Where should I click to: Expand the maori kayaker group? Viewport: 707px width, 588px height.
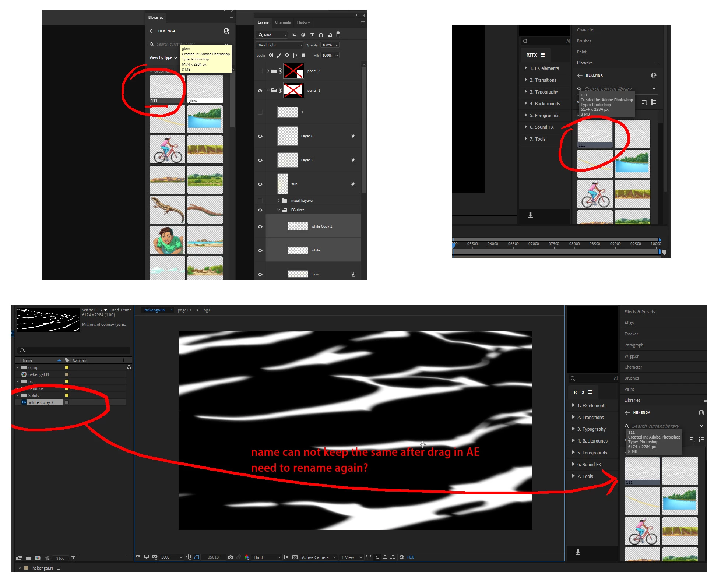[x=278, y=201]
